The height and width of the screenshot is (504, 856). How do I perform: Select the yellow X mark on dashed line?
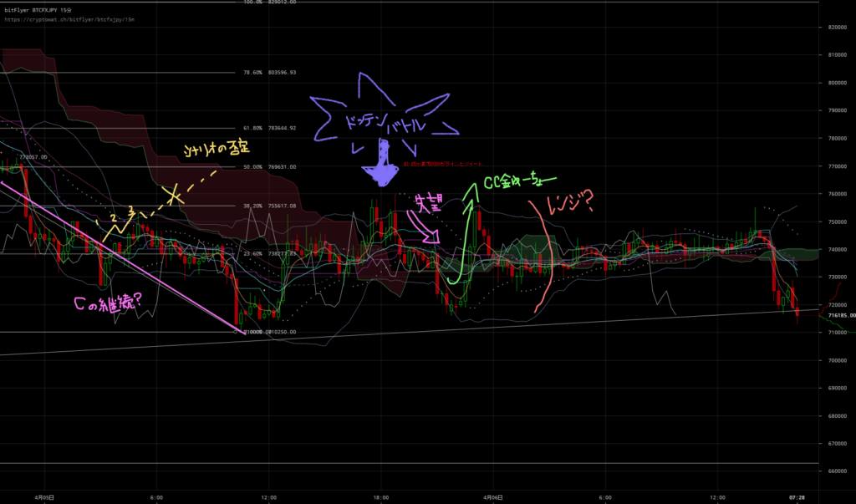pyautogui.click(x=175, y=196)
